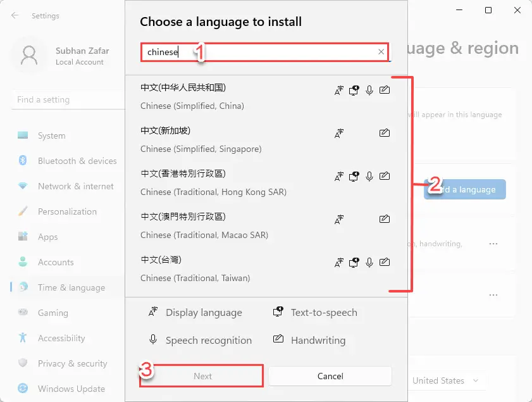Select System in the Settings sidebar
The width and height of the screenshot is (532, 402).
click(51, 135)
